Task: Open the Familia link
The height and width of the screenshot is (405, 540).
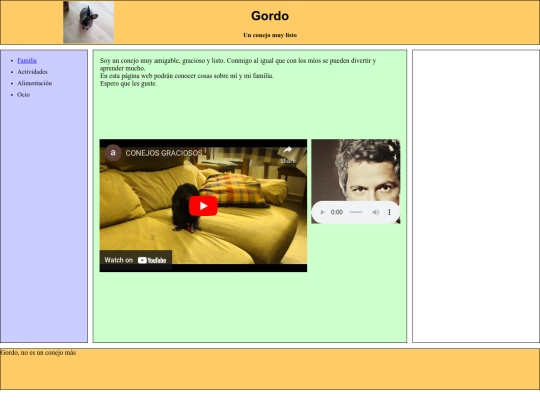Action: coord(27,61)
